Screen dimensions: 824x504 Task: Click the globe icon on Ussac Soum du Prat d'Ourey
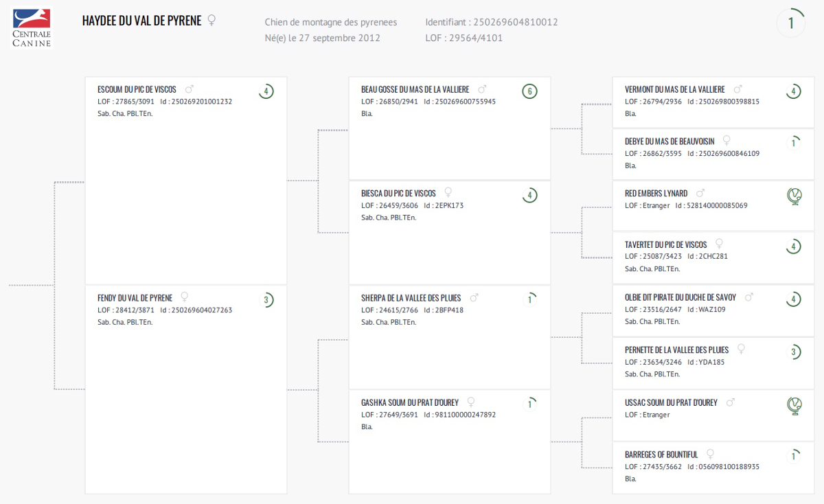click(x=794, y=406)
